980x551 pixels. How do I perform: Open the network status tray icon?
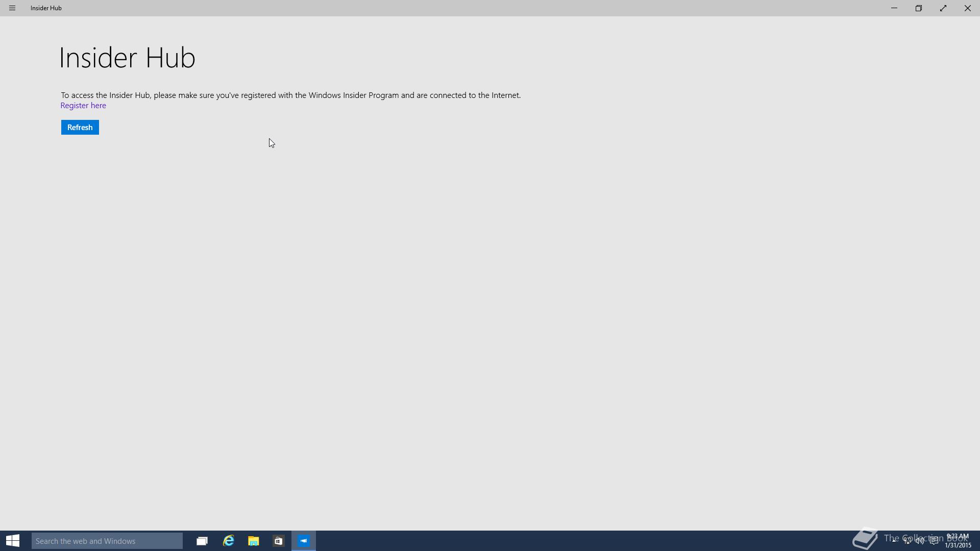(908, 540)
